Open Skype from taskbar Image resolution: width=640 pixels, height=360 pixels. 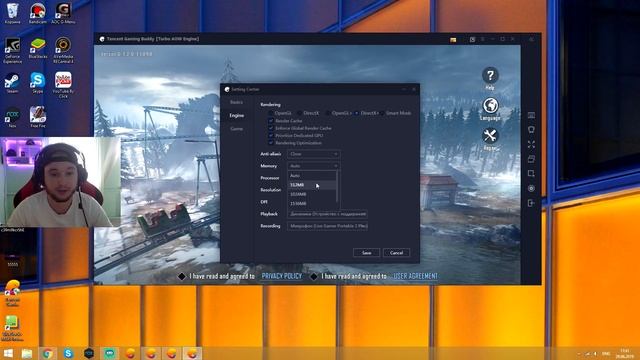click(x=68, y=353)
